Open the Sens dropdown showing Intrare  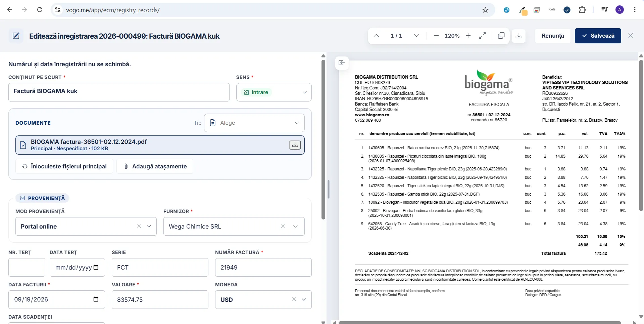click(274, 92)
